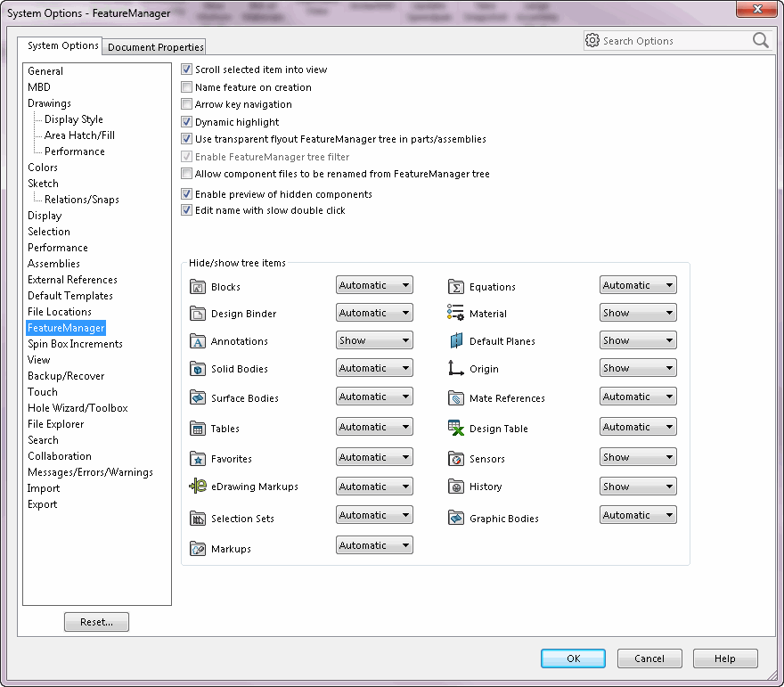Open the Surface Bodies visibility dropdown
The width and height of the screenshot is (784, 687).
(x=374, y=397)
